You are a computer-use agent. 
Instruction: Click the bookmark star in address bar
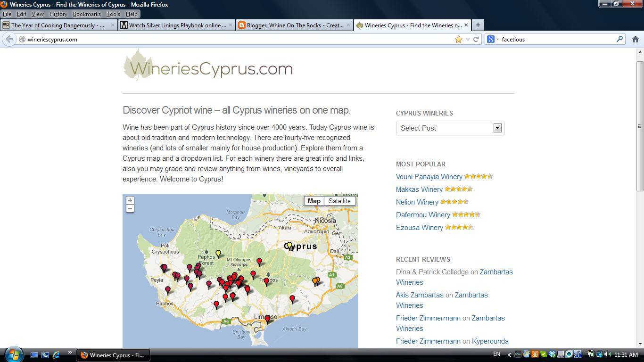[x=458, y=39]
